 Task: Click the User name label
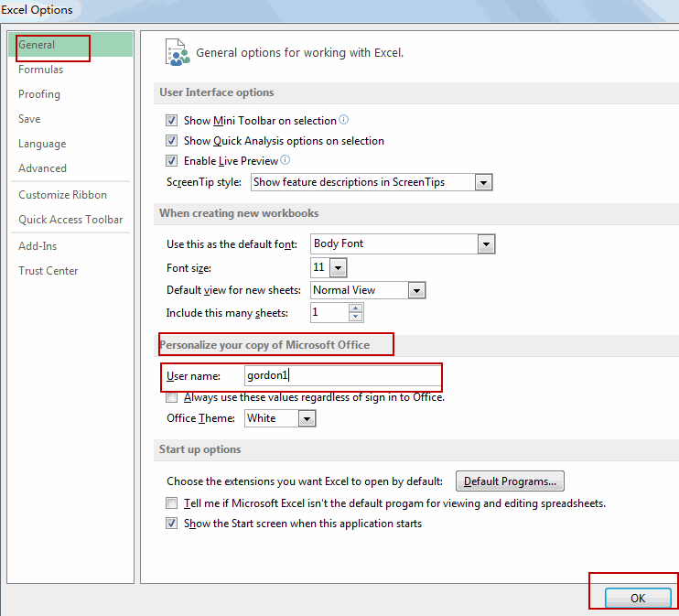[194, 376]
